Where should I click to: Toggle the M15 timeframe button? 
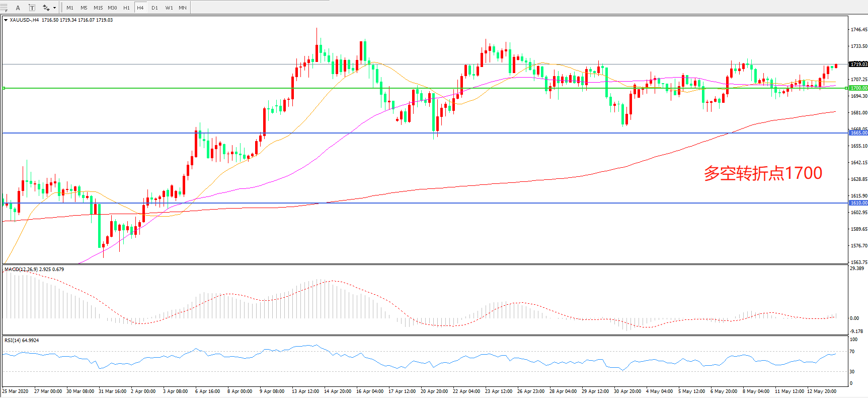pos(98,8)
